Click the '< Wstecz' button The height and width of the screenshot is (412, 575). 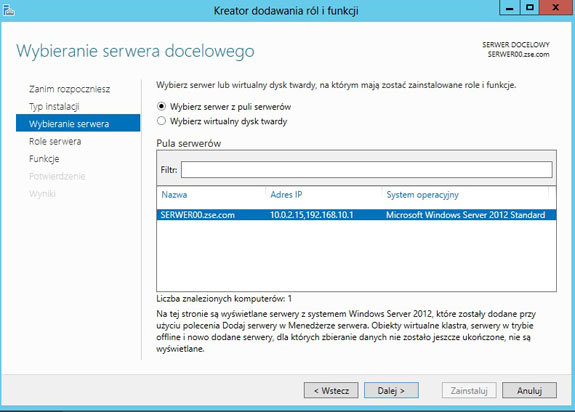[331, 390]
